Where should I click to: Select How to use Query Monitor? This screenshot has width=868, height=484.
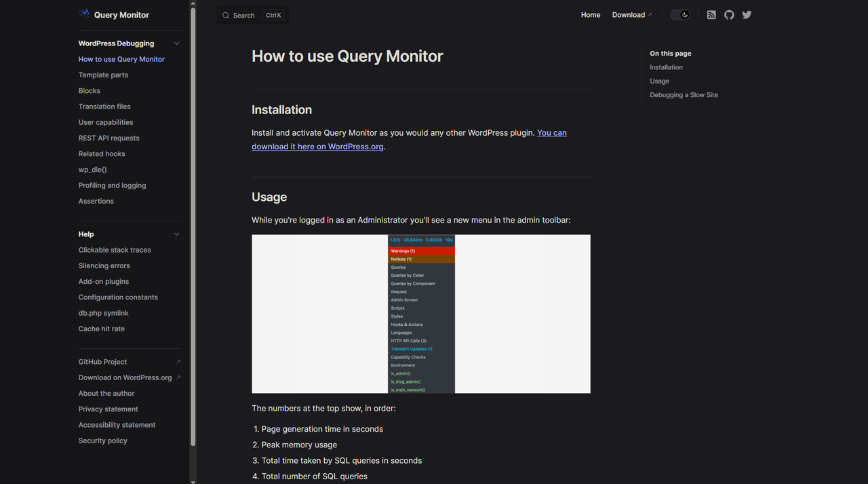121,59
